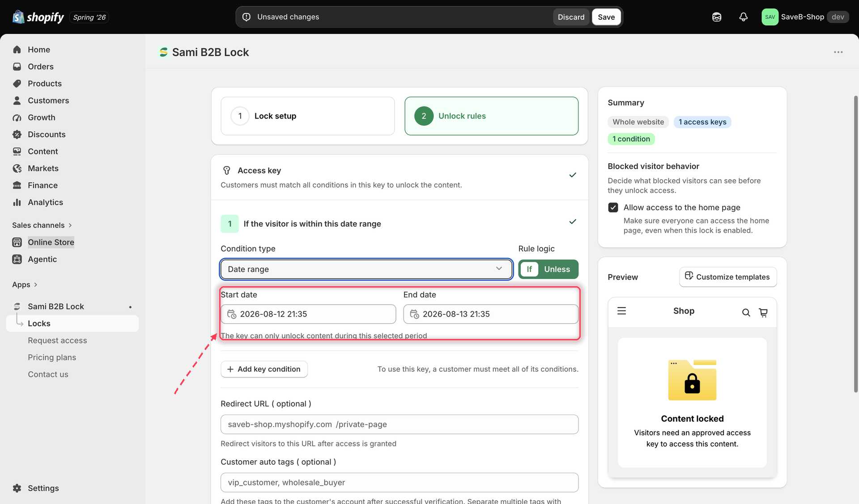Viewport: 859px width, 504px height.
Task: Click Add key condition button
Action: point(264,369)
